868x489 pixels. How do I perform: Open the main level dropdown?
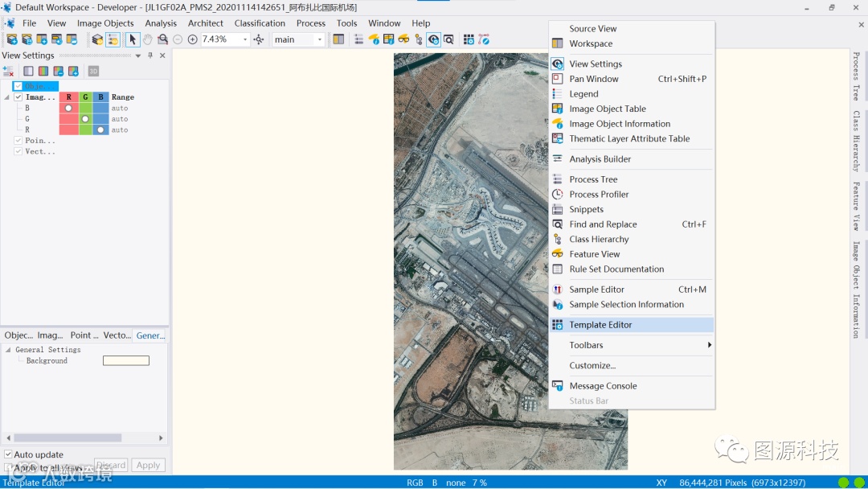pos(319,39)
